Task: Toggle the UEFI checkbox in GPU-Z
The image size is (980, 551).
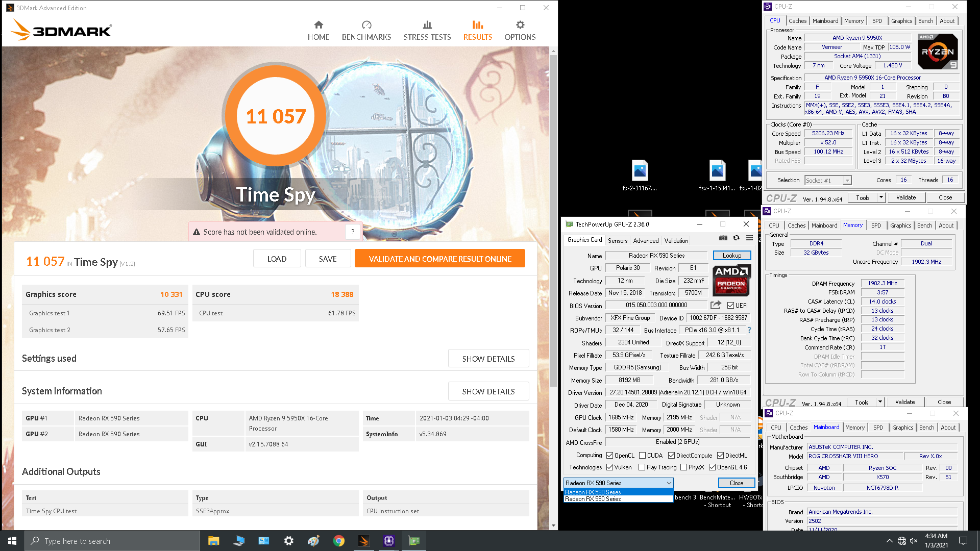Action: coord(730,305)
